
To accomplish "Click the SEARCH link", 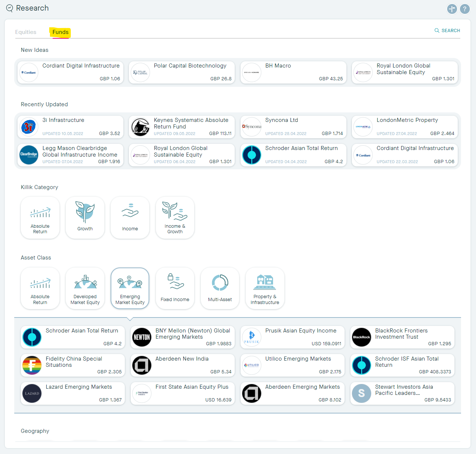I will pyautogui.click(x=447, y=31).
